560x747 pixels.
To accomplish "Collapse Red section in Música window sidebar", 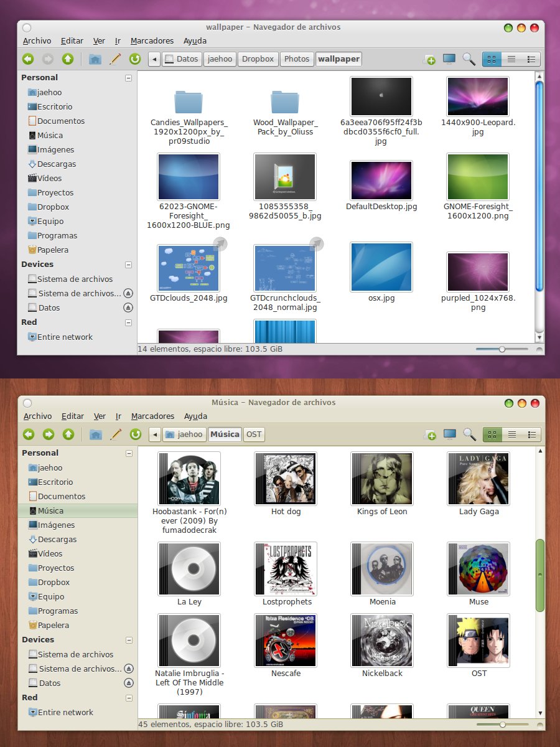I will (x=129, y=698).
